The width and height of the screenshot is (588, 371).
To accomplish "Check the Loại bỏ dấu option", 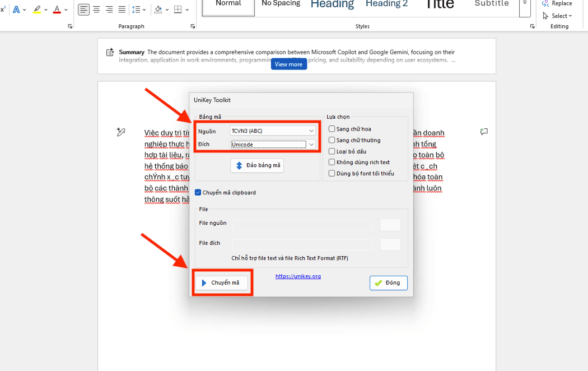I will click(332, 151).
